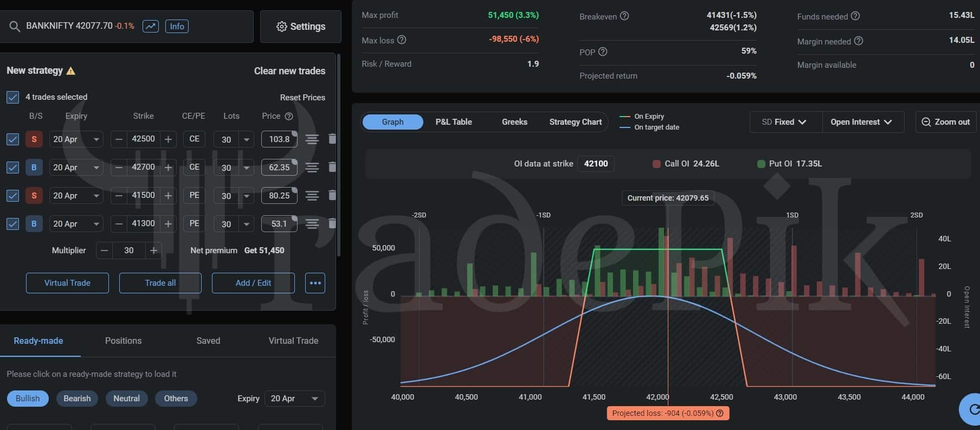The width and height of the screenshot is (980, 430).
Task: Click Add / Edit button
Action: click(253, 283)
